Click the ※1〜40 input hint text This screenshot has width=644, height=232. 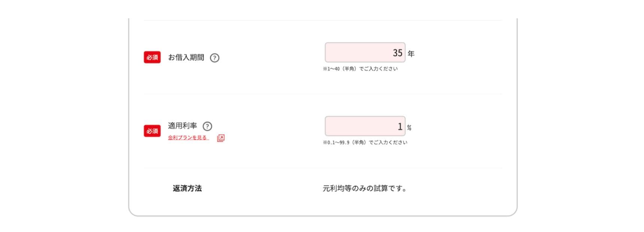pyautogui.click(x=360, y=69)
